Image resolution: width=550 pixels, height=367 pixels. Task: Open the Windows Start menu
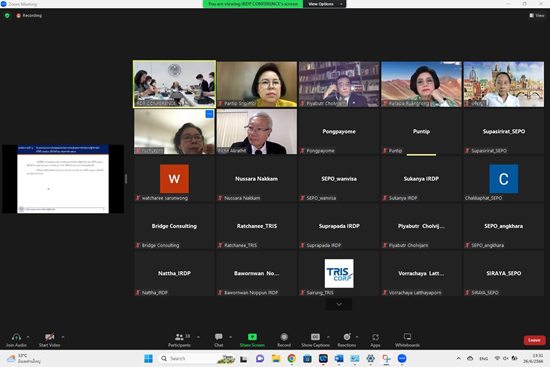[x=148, y=359]
